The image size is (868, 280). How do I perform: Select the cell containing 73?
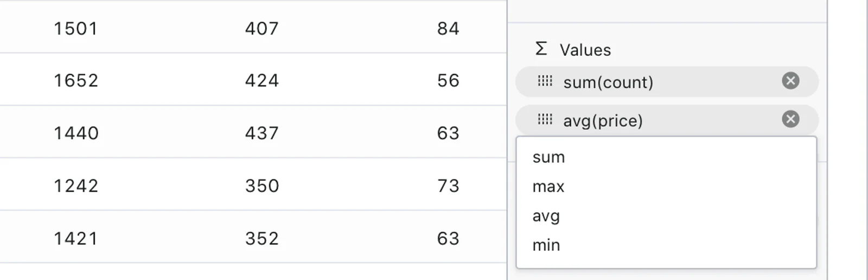(x=448, y=186)
